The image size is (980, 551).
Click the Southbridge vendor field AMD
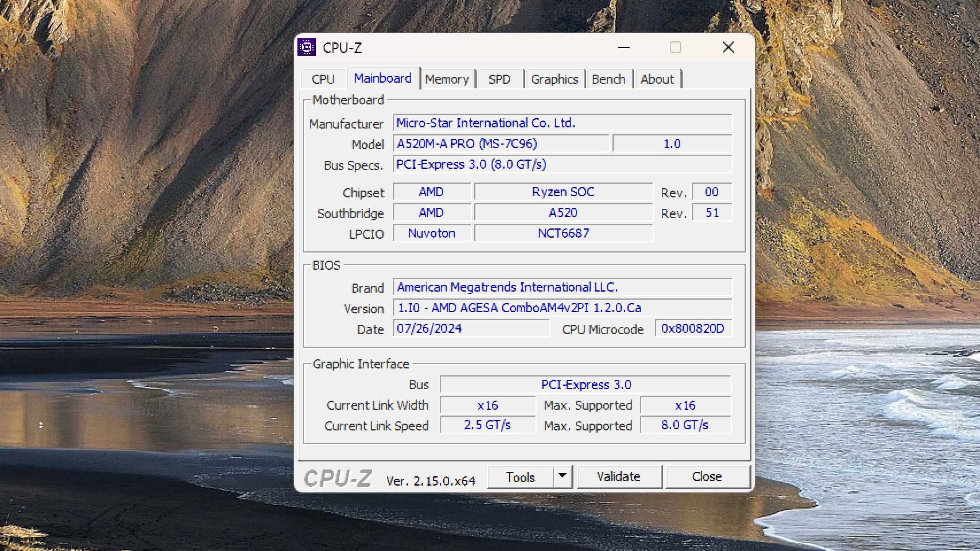point(432,212)
